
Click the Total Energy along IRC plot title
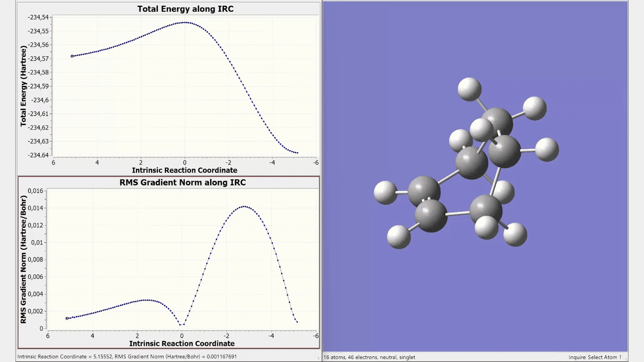coord(185,9)
